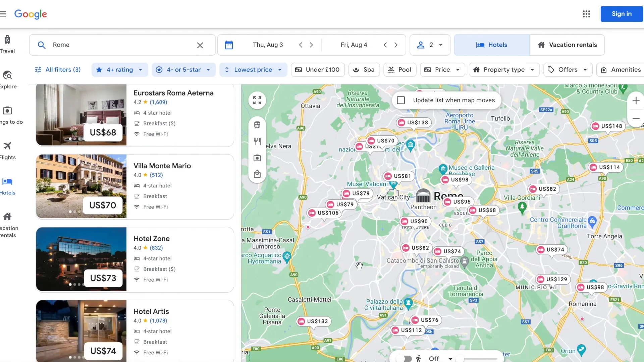
Task: Select the US$133 map pin
Action: (x=313, y=321)
